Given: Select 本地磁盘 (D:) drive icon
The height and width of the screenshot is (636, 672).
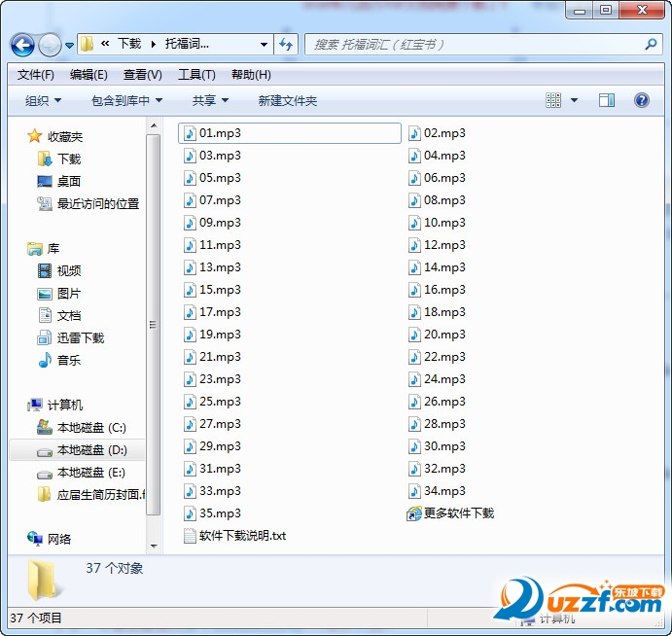Looking at the screenshot, I should (x=45, y=451).
